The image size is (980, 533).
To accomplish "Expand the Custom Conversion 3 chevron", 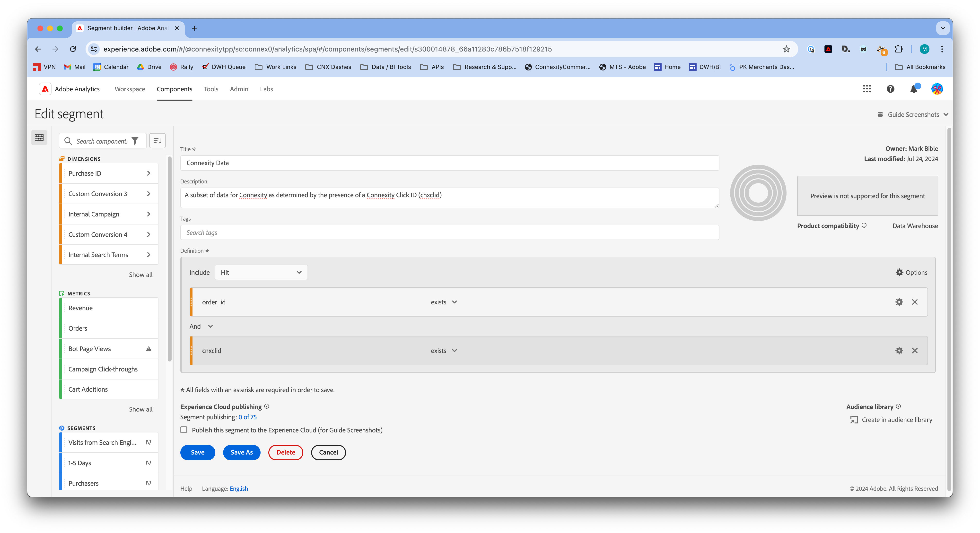I will click(x=149, y=194).
